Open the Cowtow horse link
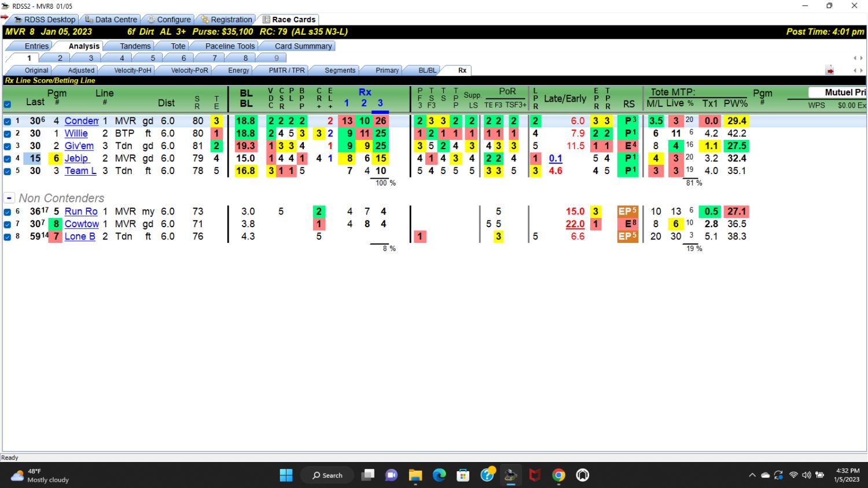Image resolution: width=868 pixels, height=488 pixels. coord(82,224)
